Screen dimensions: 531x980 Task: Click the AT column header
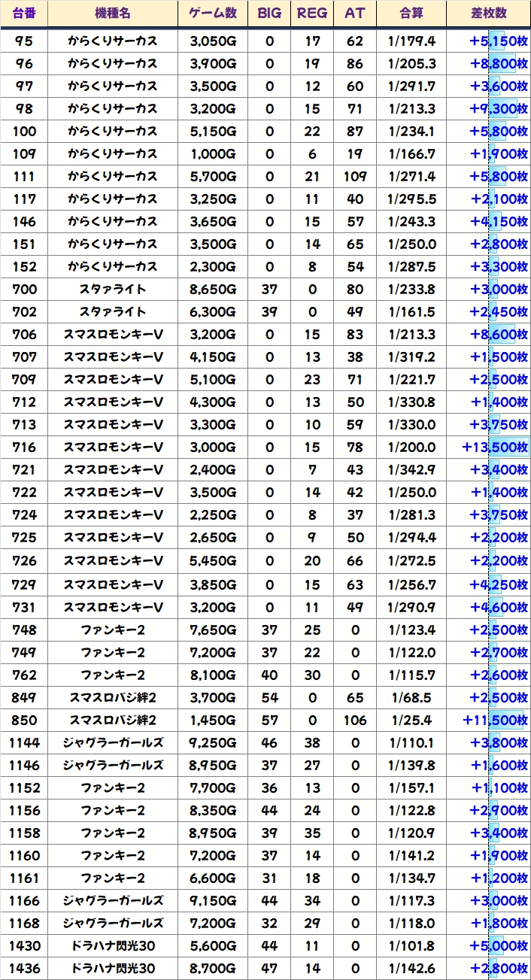pos(355,14)
